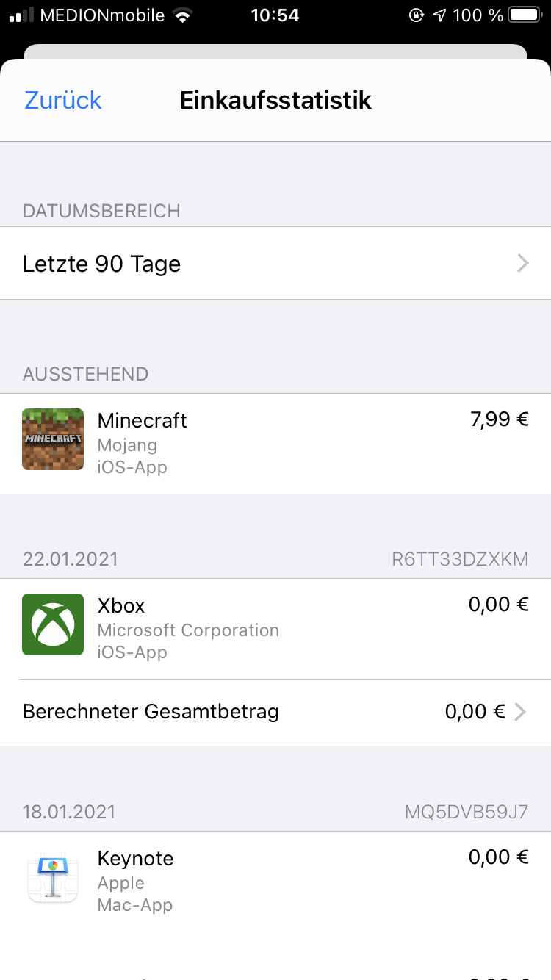The height and width of the screenshot is (980, 551).
Task: Go back with the Zurück button
Action: point(63,100)
